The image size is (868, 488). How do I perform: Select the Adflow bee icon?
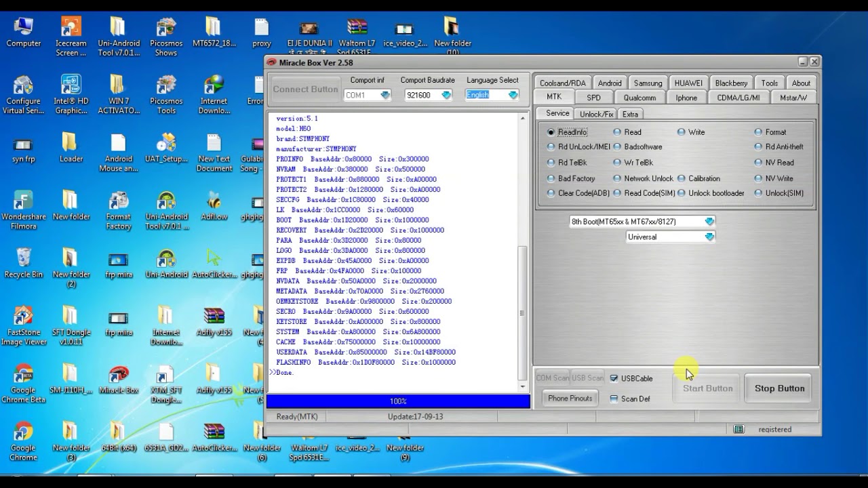click(214, 207)
